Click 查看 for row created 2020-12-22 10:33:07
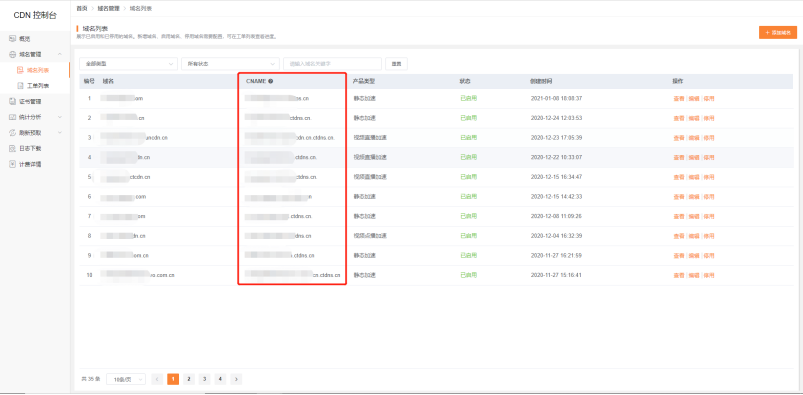The width and height of the screenshot is (803, 395). point(679,157)
